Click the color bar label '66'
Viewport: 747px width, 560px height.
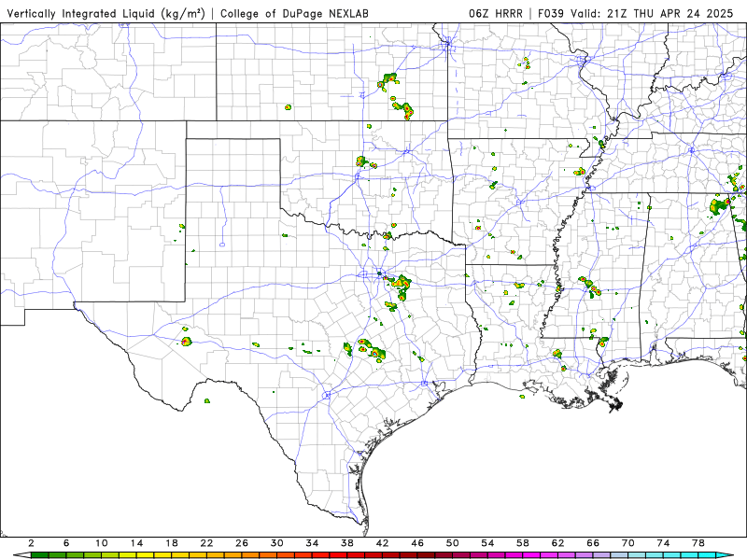[593, 543]
